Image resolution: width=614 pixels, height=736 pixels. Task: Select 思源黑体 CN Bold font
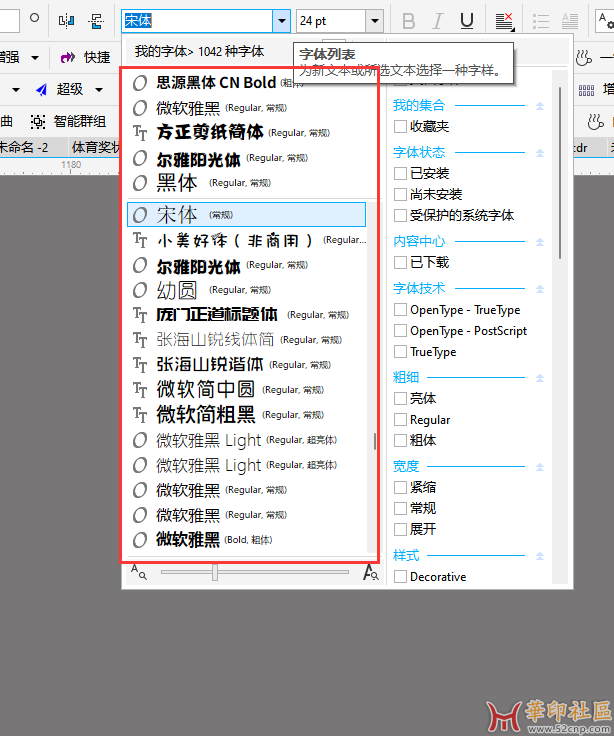click(x=247, y=83)
